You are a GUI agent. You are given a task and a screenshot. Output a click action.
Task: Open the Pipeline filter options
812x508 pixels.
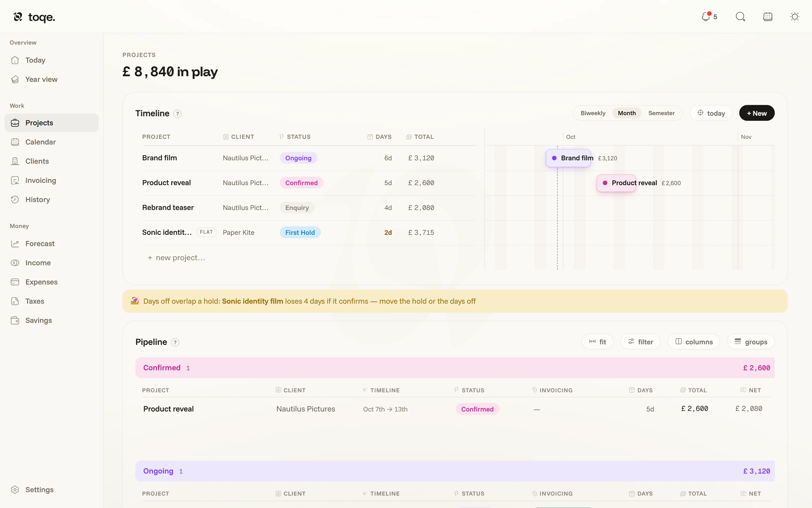point(640,342)
